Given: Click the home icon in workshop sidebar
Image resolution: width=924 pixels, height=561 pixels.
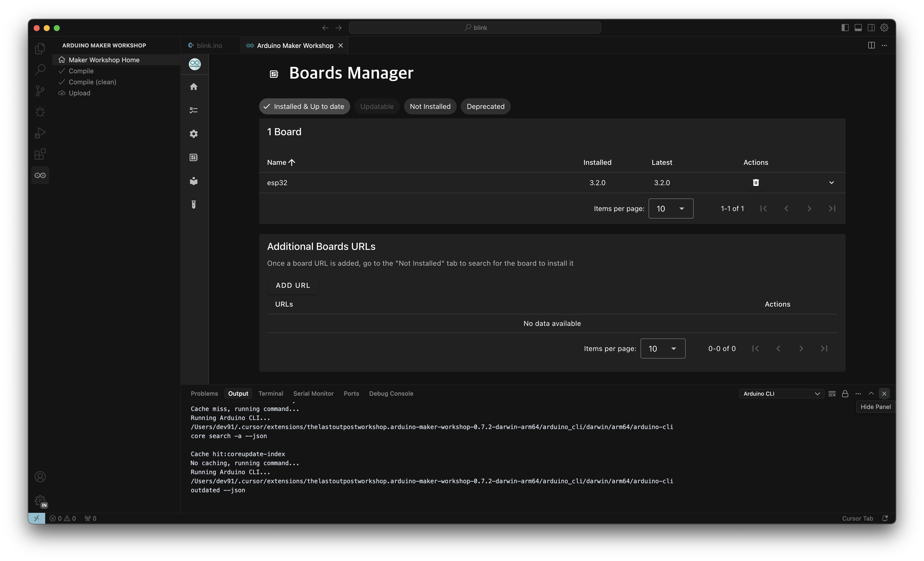Looking at the screenshot, I should (x=194, y=87).
